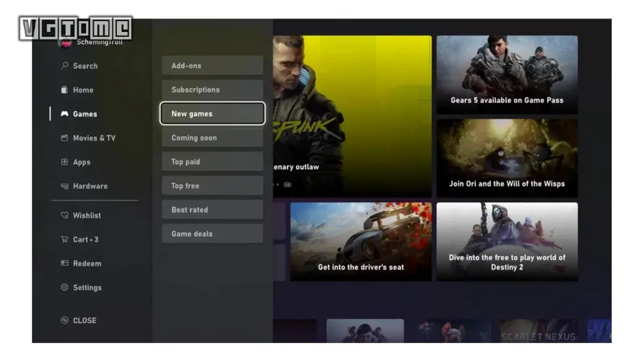Open the Game deals category
Screen dimensions: 644x362
[212, 234]
